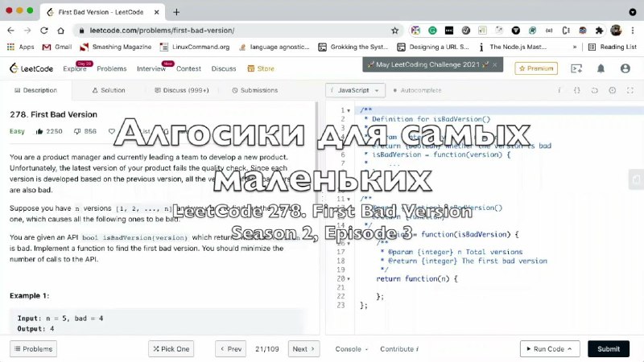Open the Chrome profile picture icon
Image resolution: width=644 pixels, height=362 pixels.
tap(616, 31)
